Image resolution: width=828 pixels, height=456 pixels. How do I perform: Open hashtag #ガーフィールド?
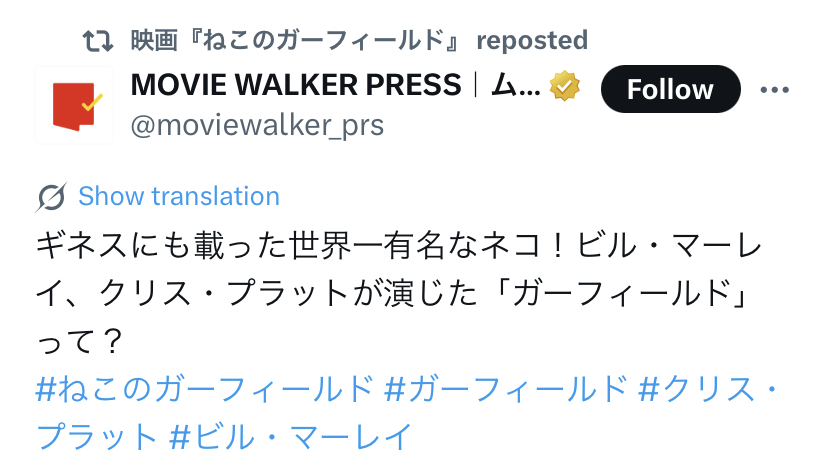click(506, 389)
